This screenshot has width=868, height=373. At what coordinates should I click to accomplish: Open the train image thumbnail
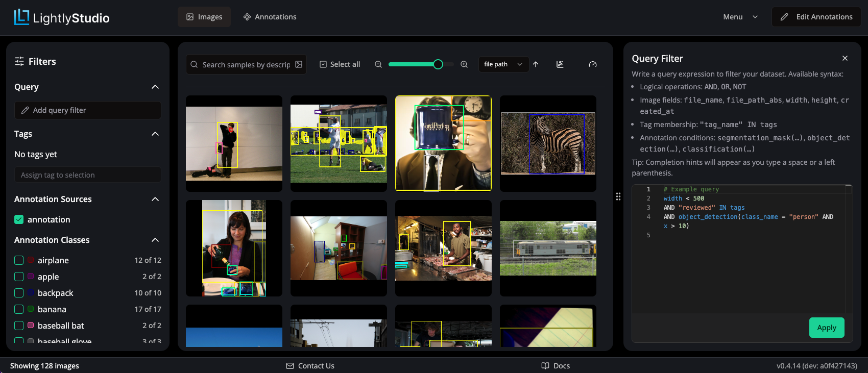pyautogui.click(x=548, y=248)
